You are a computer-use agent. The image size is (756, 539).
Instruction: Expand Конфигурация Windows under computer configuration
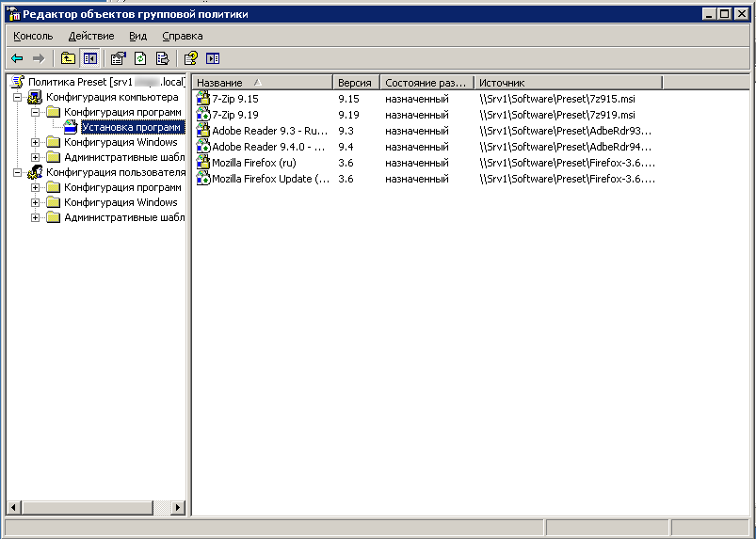click(36, 143)
